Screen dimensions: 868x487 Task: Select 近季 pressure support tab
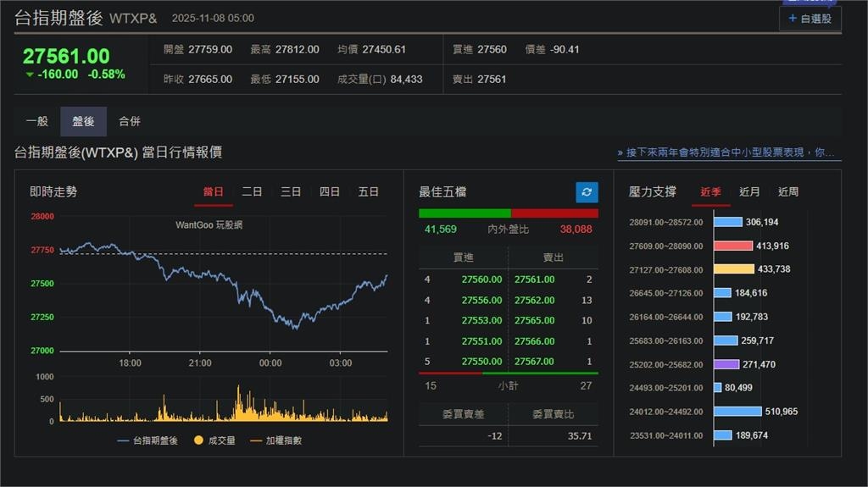coord(711,192)
